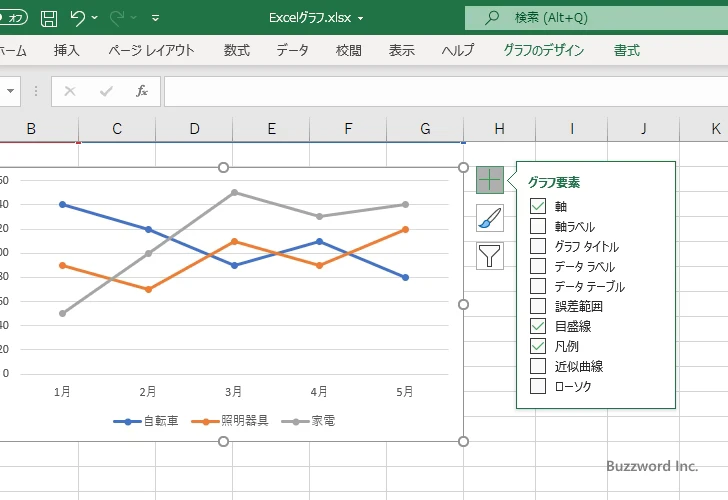The width and height of the screenshot is (728, 500).
Task: Open the 校閲 ribbon tab
Action: pyautogui.click(x=349, y=50)
